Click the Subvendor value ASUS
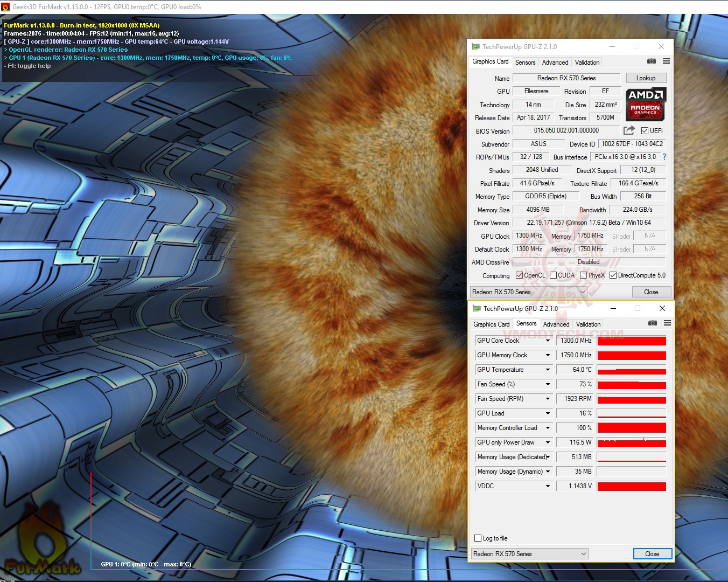This screenshot has width=728, height=582. pos(538,144)
